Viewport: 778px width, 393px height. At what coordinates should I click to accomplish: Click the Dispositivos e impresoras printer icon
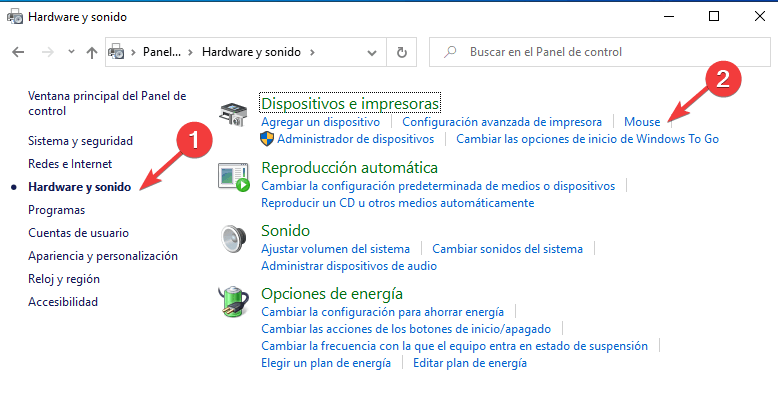(233, 115)
